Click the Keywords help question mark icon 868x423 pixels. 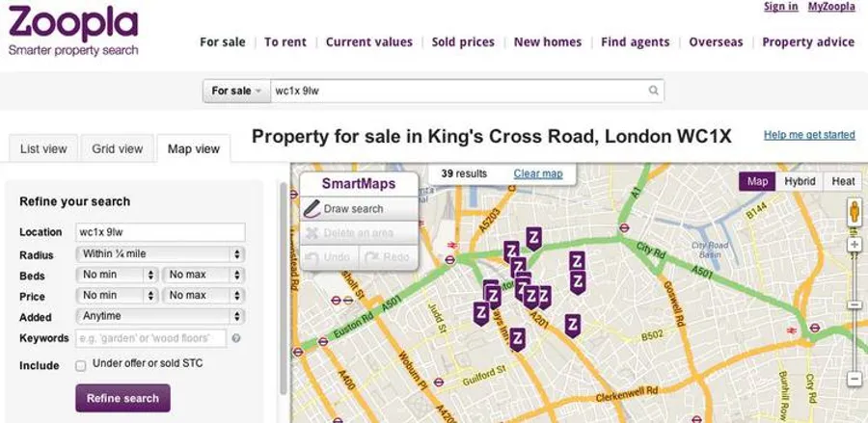click(x=236, y=338)
